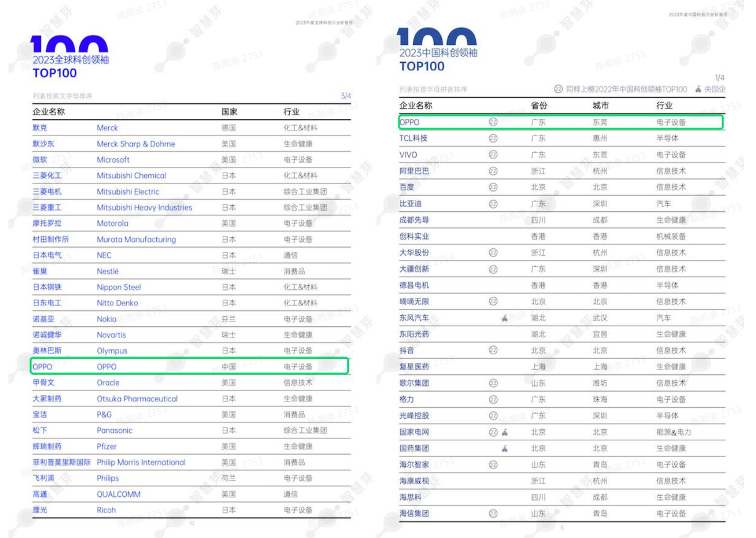The width and height of the screenshot is (756, 538).
Task: Click the central-enterprise icon in the 东风汽车 row
Action: (505, 318)
